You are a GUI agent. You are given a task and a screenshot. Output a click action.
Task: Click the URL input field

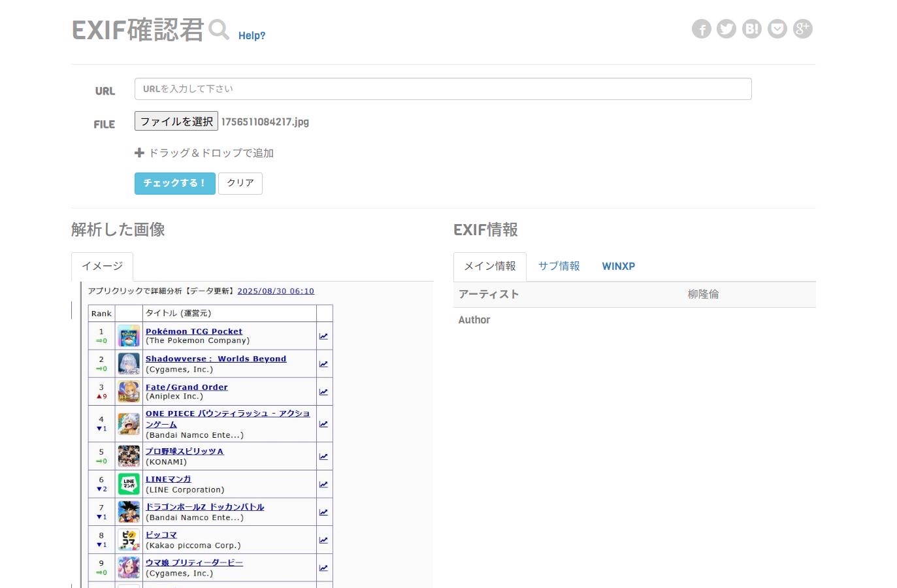pos(442,89)
